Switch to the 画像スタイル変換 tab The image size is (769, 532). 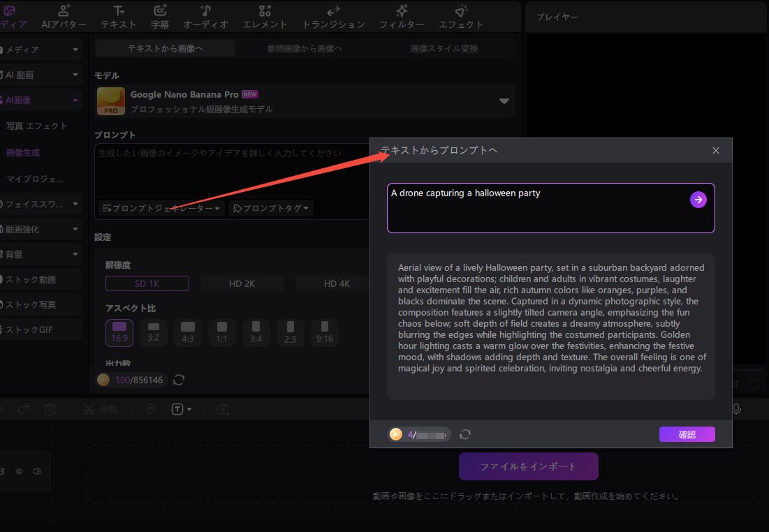coord(444,49)
